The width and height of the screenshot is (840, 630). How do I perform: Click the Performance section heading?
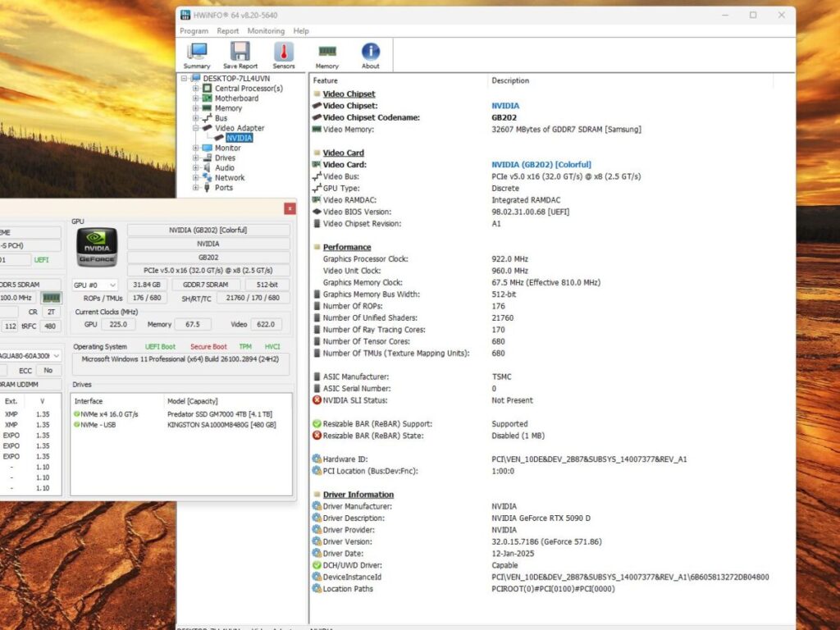[347, 247]
